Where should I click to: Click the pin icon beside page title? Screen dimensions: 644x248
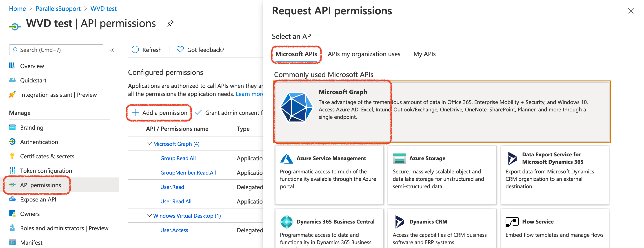tap(170, 24)
